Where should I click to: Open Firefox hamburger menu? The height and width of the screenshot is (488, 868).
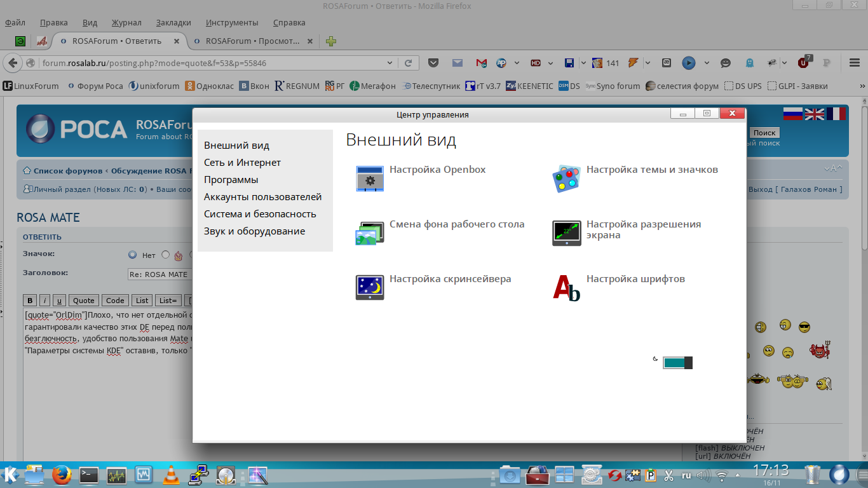point(854,63)
